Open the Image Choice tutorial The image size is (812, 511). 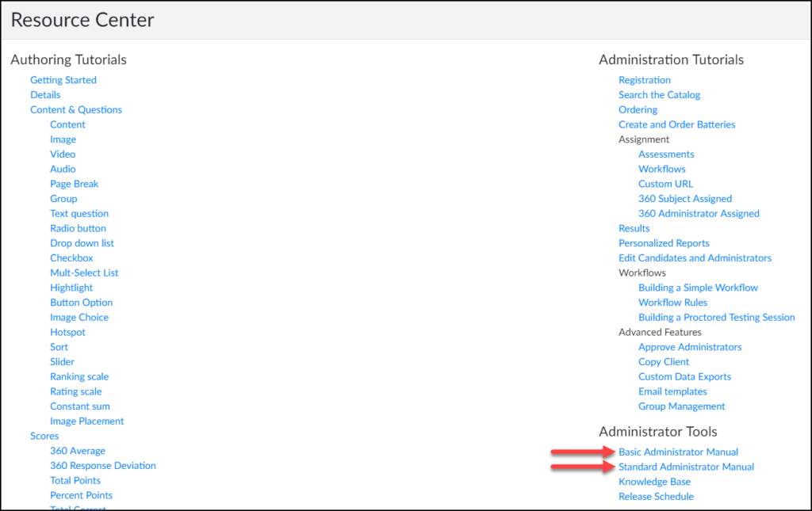(79, 318)
